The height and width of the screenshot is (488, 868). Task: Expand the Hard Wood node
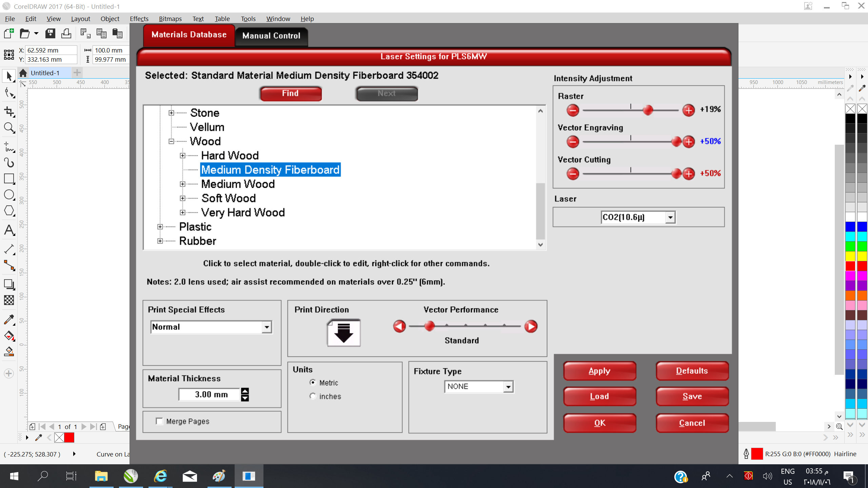click(182, 156)
